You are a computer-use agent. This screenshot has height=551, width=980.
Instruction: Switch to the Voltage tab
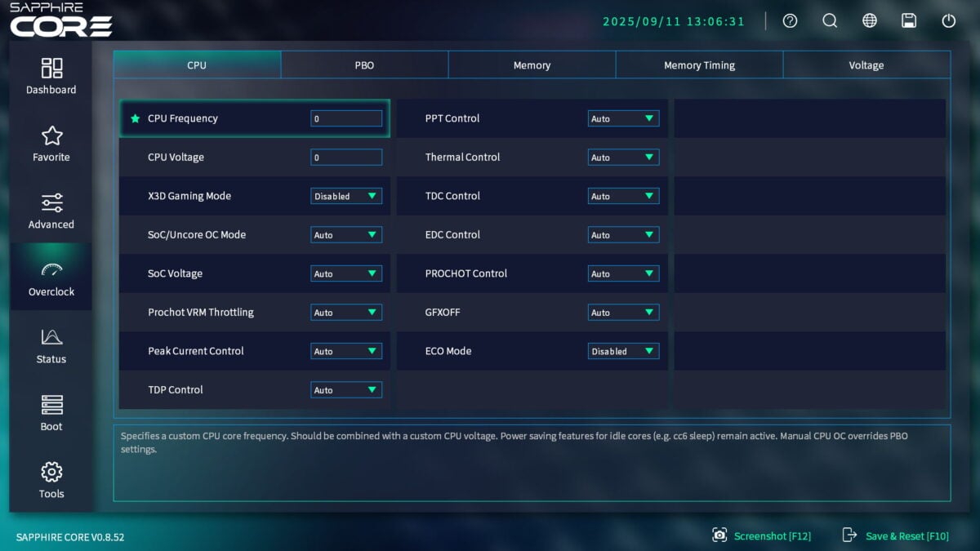click(x=866, y=65)
